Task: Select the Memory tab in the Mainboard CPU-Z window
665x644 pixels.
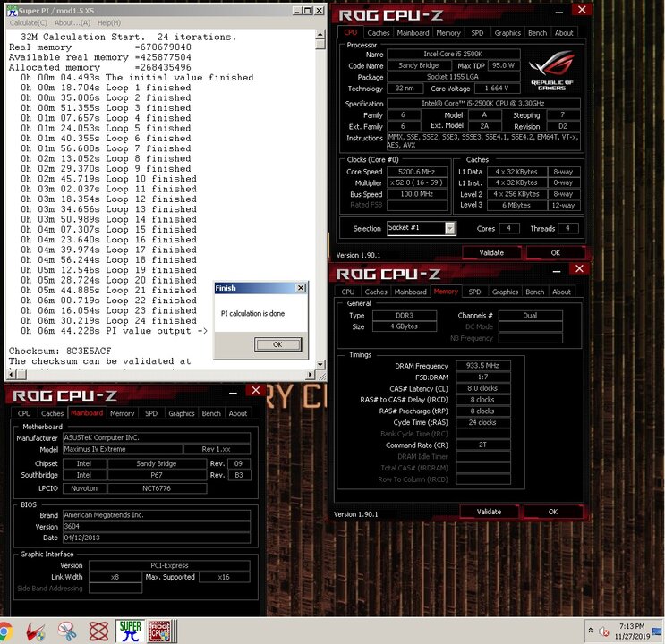Action: pyautogui.click(x=122, y=414)
